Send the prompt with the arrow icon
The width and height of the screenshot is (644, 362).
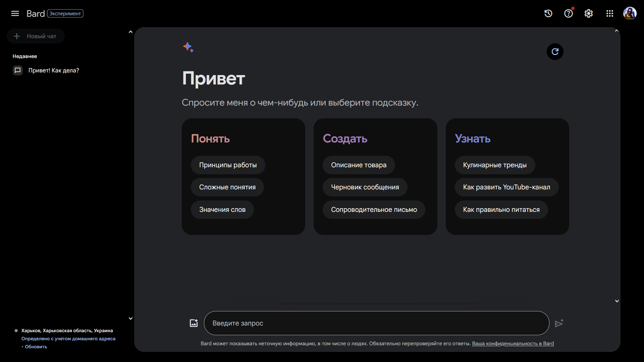(559, 323)
